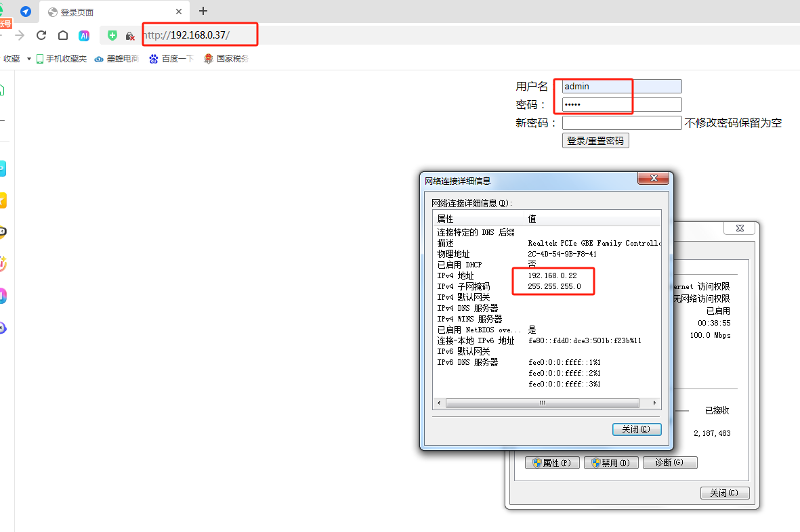
Task: Reload the current page
Action: [x=41, y=35]
